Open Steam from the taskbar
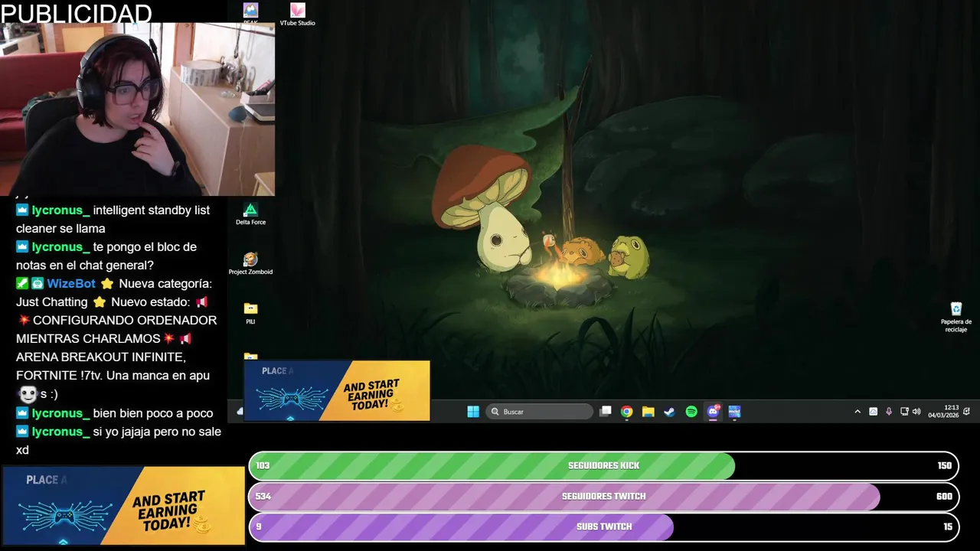 670,412
